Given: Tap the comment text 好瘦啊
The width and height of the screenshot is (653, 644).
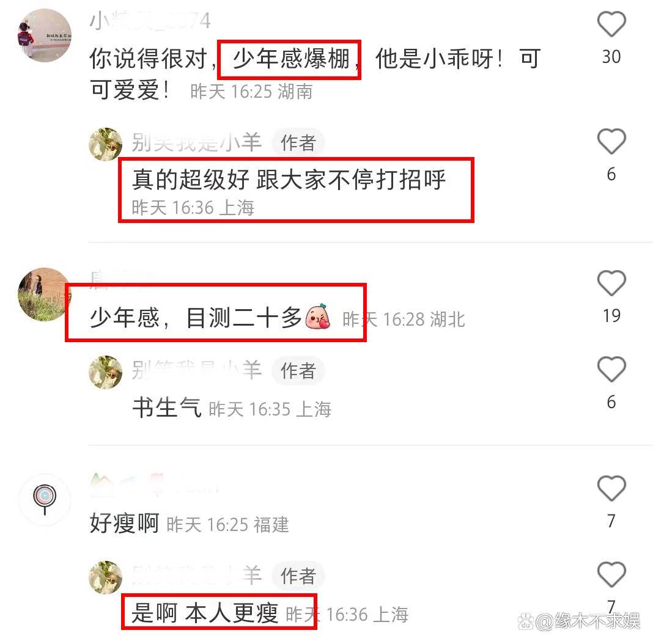Looking at the screenshot, I should point(125,523).
